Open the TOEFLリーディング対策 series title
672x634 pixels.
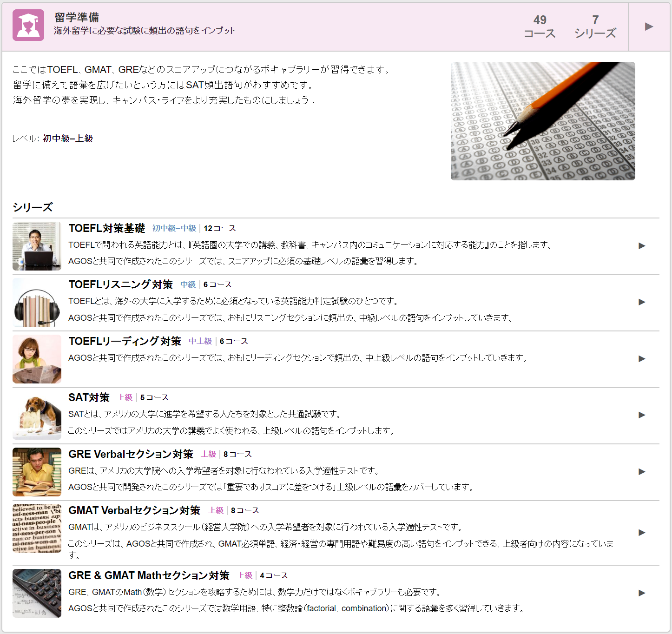pyautogui.click(x=125, y=341)
